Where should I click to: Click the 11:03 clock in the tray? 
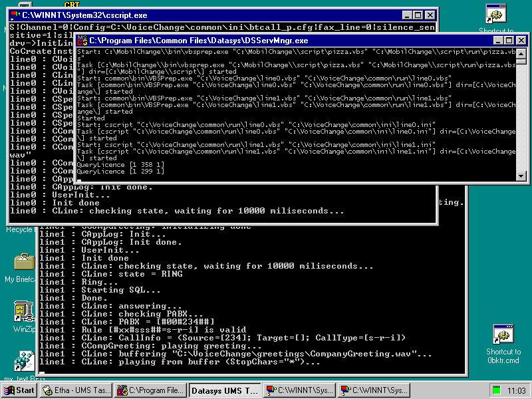(x=517, y=391)
